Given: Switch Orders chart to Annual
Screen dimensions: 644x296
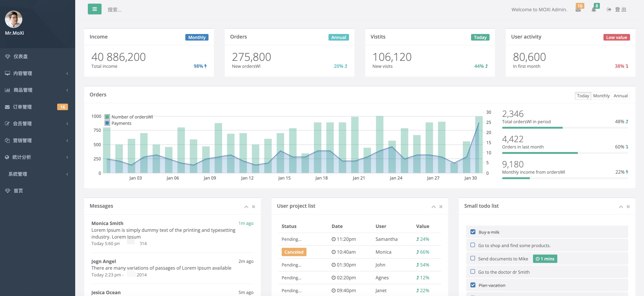Looking at the screenshot, I should coord(621,96).
